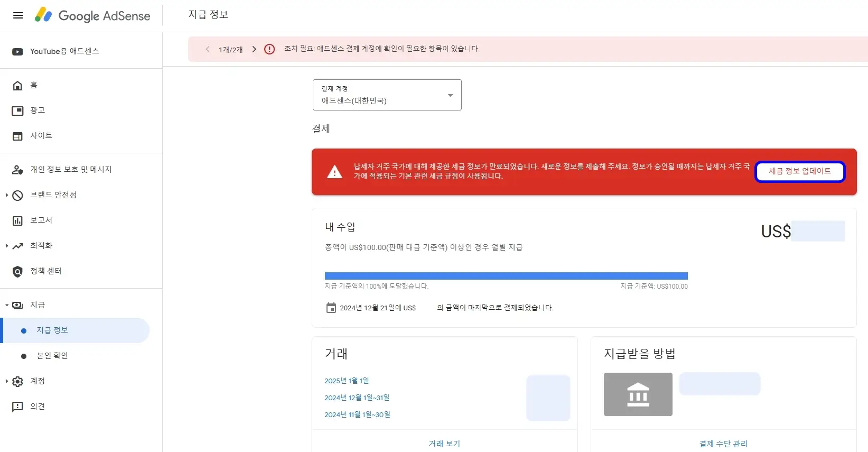The width and height of the screenshot is (868, 452).
Task: Collapse the 지급 section arrow
Action: 7,305
